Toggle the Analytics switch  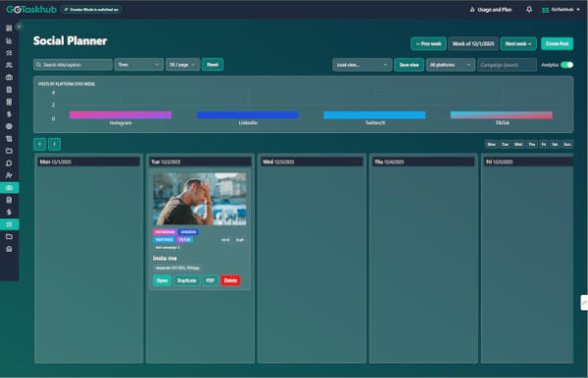click(x=567, y=65)
